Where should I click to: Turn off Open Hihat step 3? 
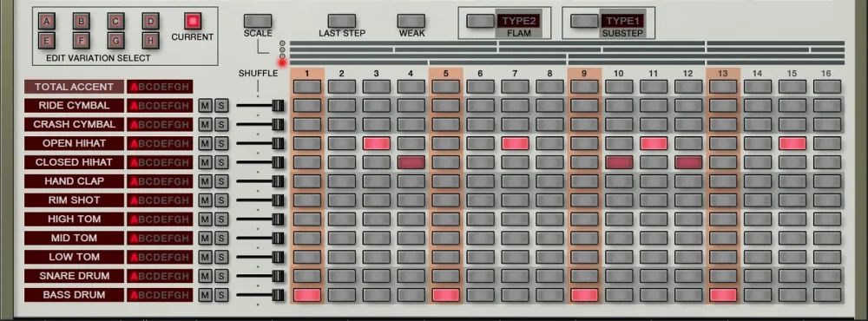[x=377, y=143]
